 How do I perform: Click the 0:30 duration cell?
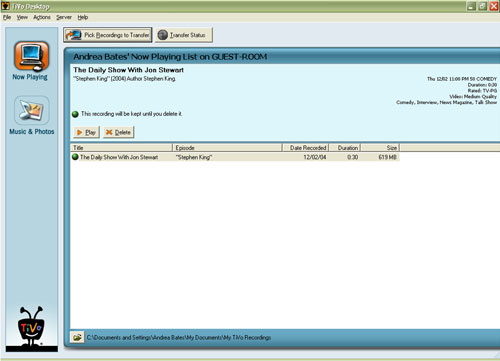(x=352, y=157)
